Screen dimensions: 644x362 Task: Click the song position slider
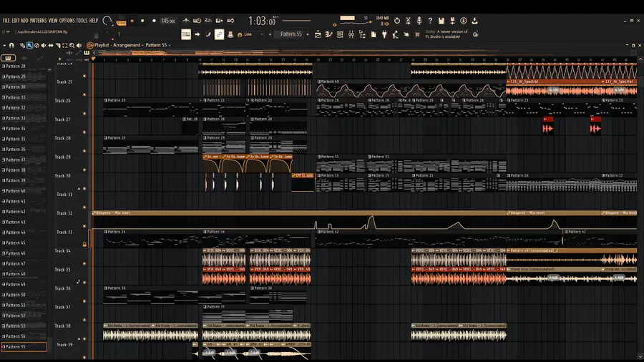(296, 21)
